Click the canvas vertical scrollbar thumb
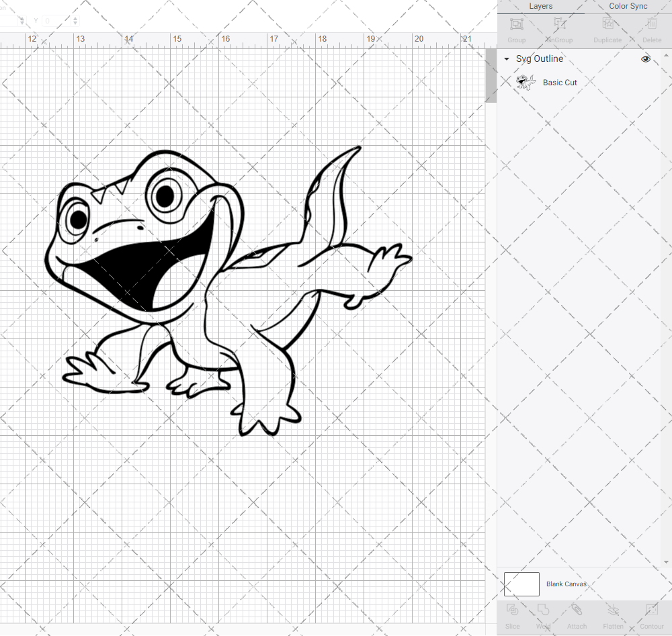The image size is (672, 636). point(491,76)
